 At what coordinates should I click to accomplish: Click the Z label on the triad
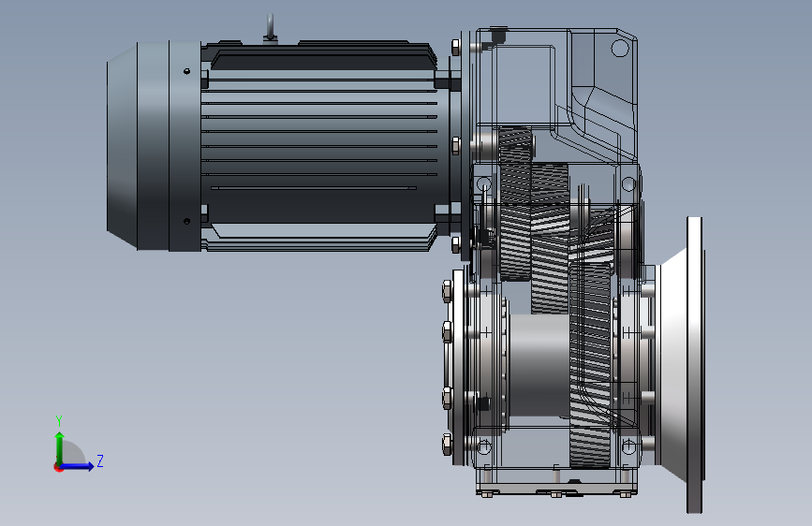tap(100, 460)
